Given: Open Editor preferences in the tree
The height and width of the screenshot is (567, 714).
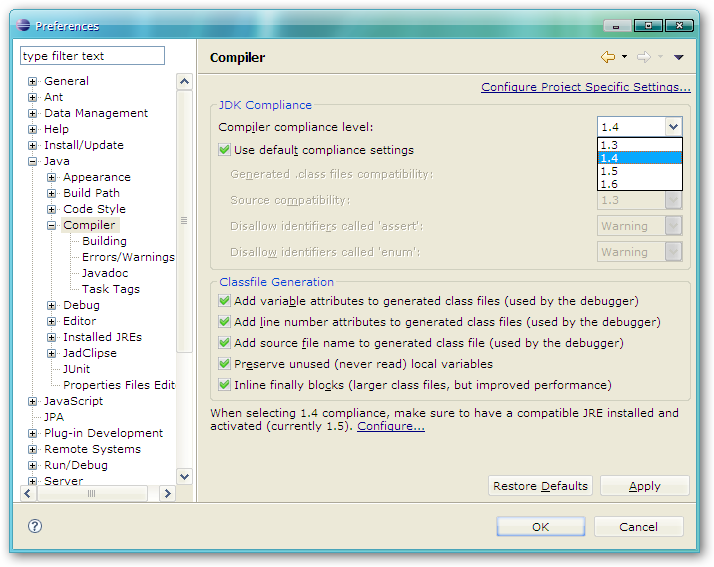Looking at the screenshot, I should [x=80, y=321].
